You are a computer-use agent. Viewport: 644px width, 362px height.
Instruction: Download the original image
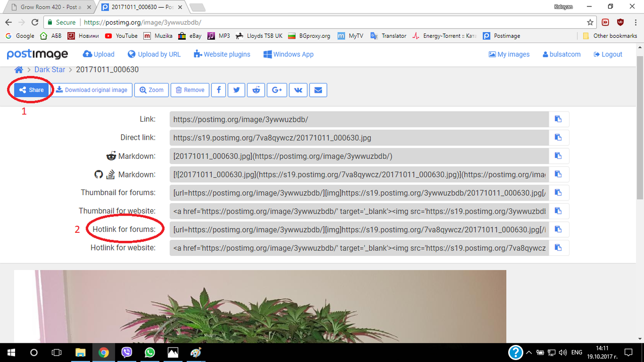[92, 90]
